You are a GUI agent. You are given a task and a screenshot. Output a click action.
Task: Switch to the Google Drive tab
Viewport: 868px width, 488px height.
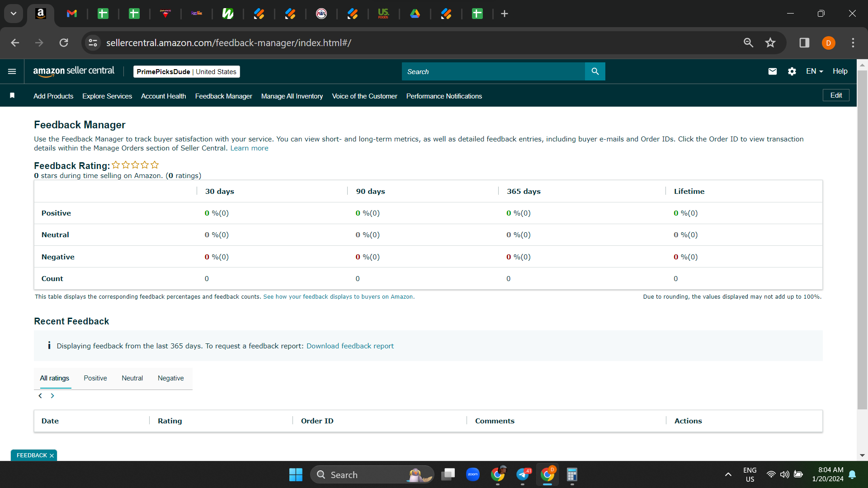(415, 14)
